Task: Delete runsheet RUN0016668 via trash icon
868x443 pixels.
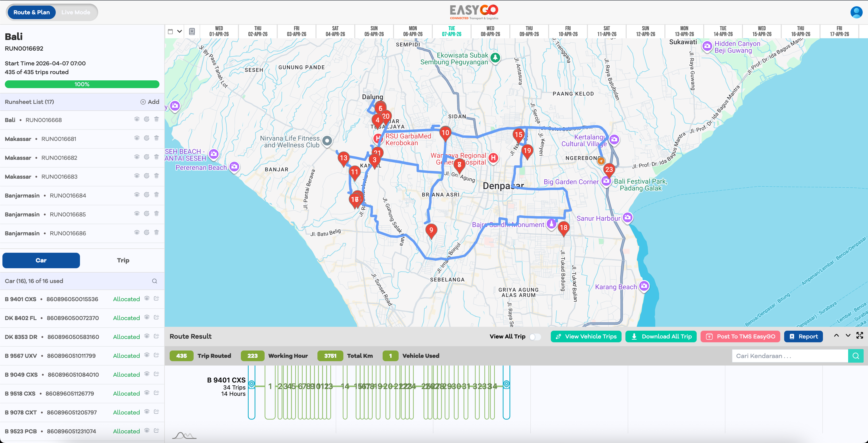Action: [x=156, y=120]
